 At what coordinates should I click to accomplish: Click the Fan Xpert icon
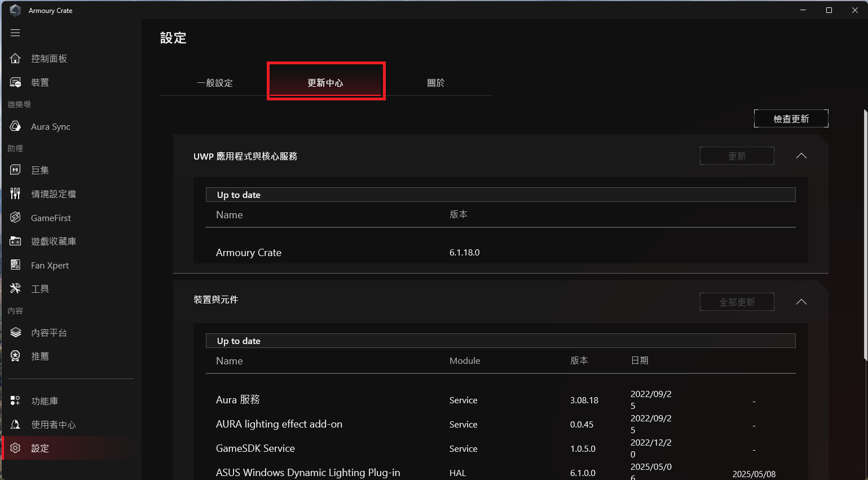click(15, 265)
